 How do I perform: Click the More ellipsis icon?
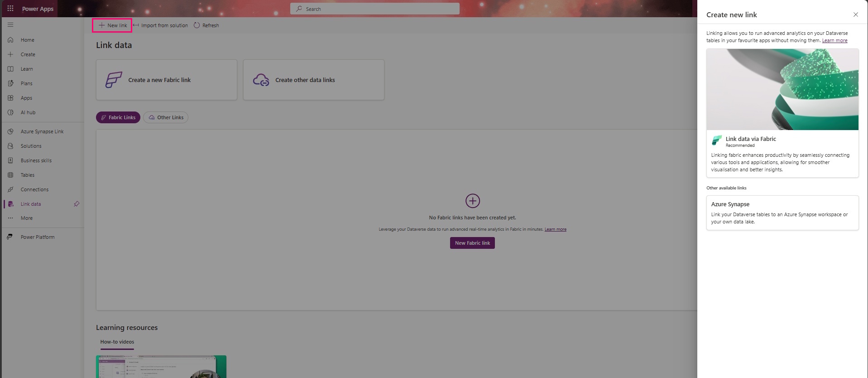pyautogui.click(x=10, y=218)
